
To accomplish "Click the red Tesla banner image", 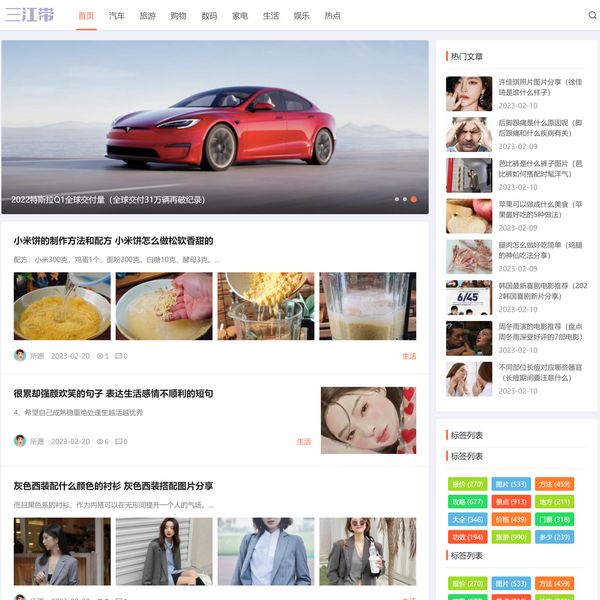I will coord(215,120).
